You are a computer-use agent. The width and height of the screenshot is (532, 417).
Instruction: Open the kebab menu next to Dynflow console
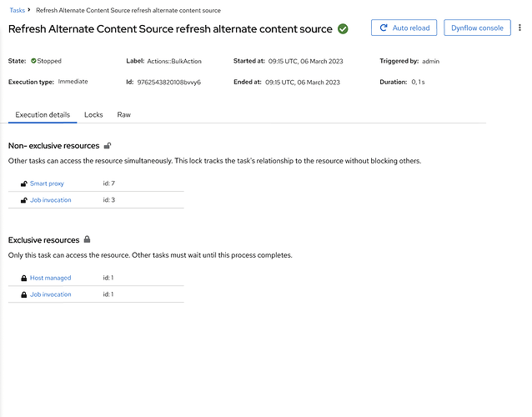[x=520, y=28]
